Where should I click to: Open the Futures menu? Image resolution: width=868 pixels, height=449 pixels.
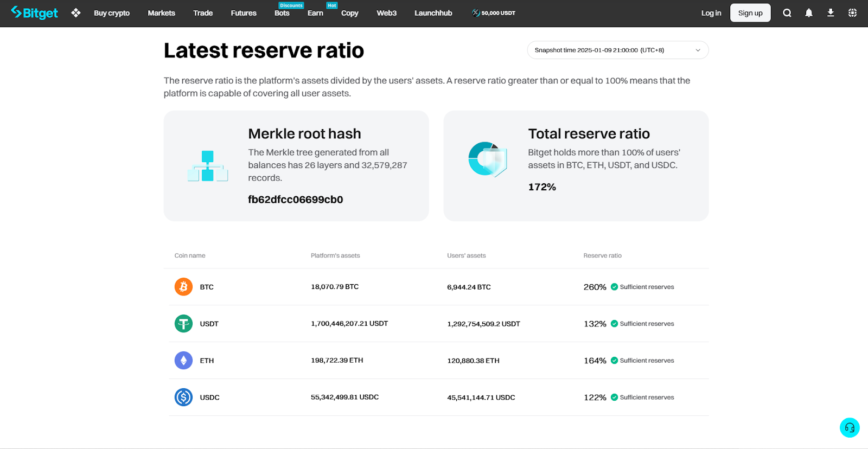(x=244, y=13)
